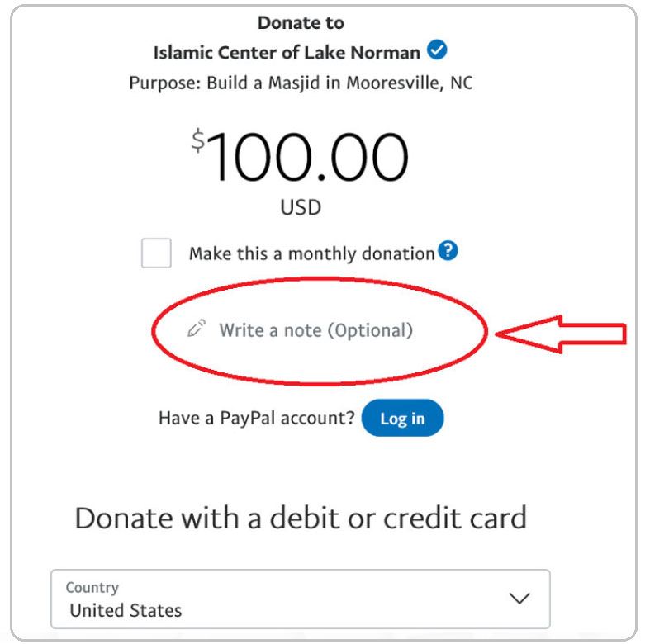
Task: Click the "Make this a monthly donation" label
Action: 311,253
